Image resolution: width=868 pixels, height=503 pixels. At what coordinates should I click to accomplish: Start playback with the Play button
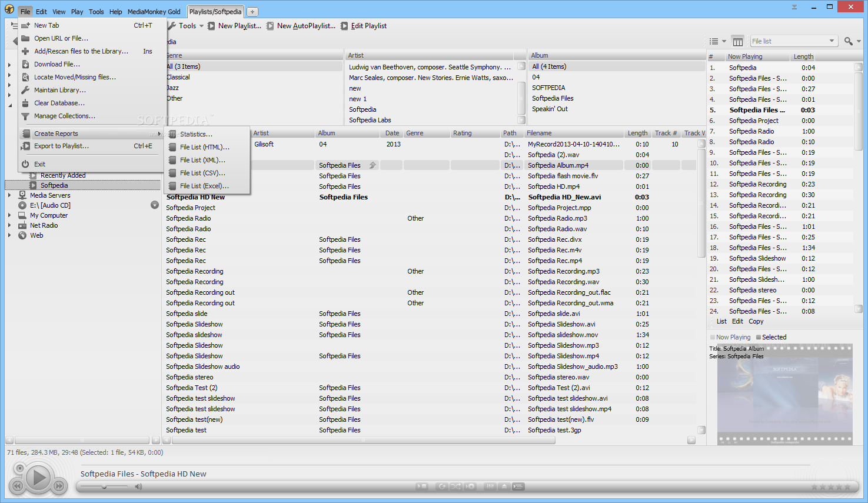point(38,478)
